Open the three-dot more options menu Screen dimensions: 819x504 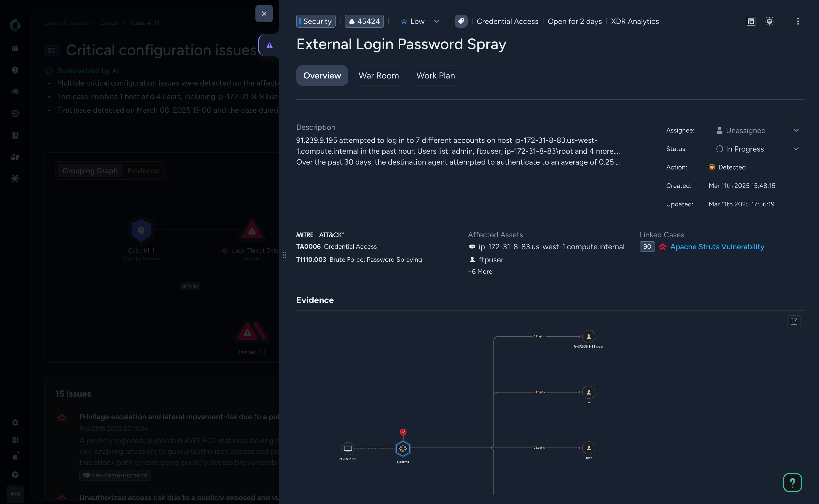tap(798, 21)
